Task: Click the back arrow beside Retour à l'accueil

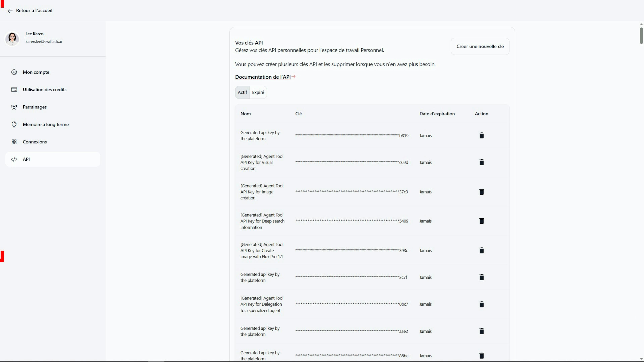Action: tap(10, 11)
